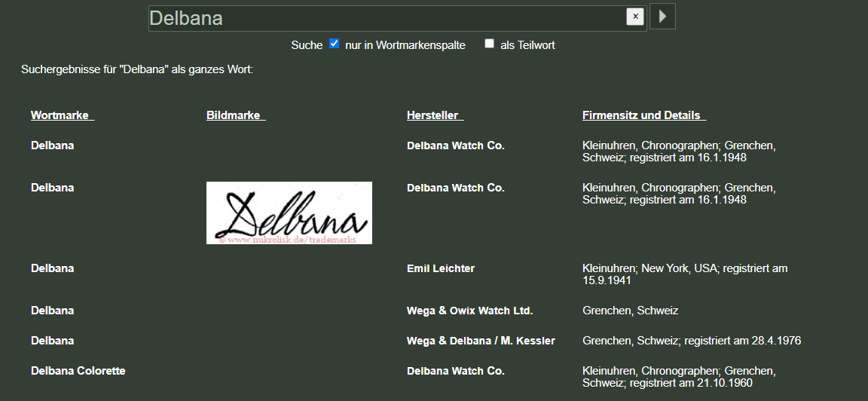
Task: Select manufacturer "Wega & Delbana / M. Kessler"
Action: pos(481,341)
